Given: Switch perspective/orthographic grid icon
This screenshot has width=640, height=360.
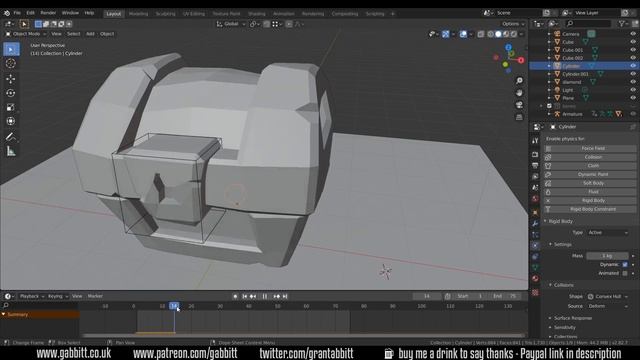Looking at the screenshot, I should (519, 117).
